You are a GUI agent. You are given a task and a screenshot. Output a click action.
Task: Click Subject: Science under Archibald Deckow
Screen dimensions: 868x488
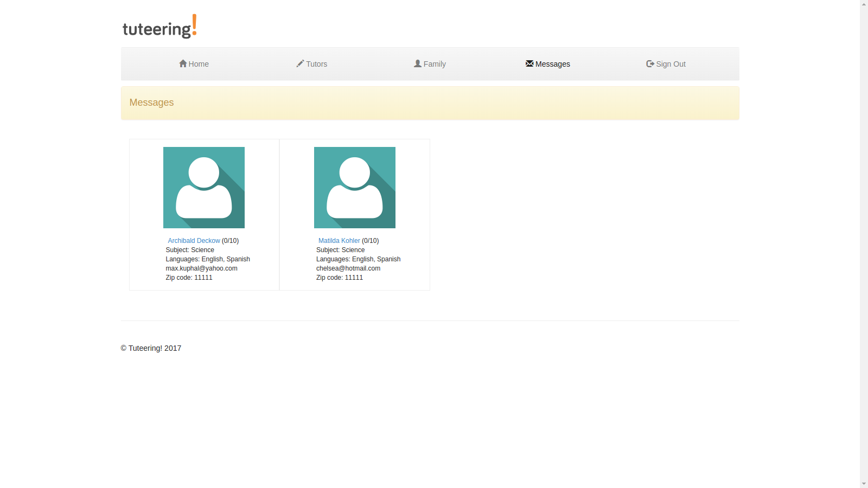pos(190,250)
